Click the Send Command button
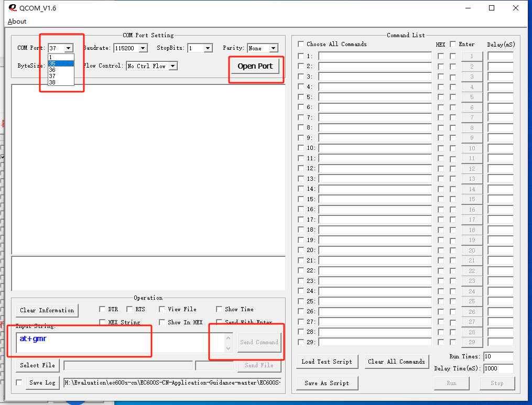 pos(259,342)
